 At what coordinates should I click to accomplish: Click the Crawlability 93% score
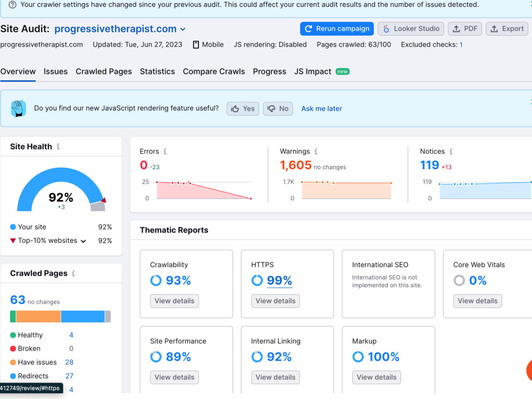[x=178, y=280]
